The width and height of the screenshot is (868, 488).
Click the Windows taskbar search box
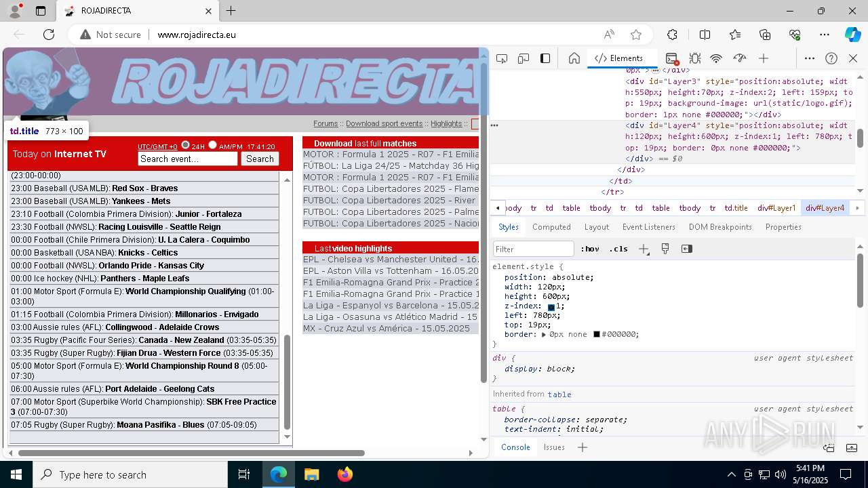coord(130,474)
